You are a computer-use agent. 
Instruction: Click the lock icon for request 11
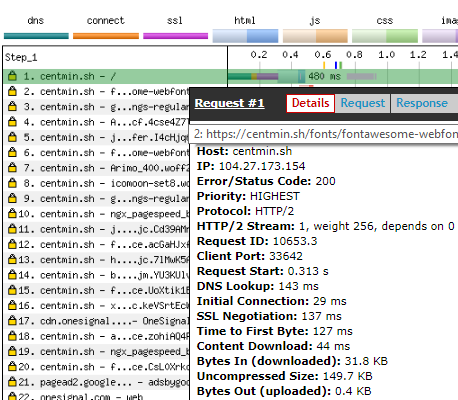(12, 229)
